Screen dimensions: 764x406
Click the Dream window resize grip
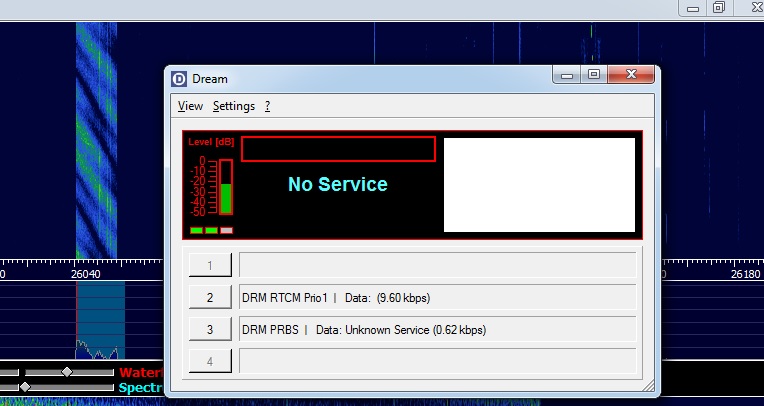coord(649,386)
